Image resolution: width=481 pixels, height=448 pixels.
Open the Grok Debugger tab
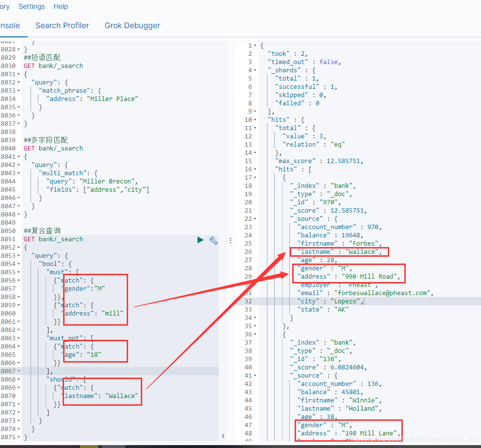(132, 25)
